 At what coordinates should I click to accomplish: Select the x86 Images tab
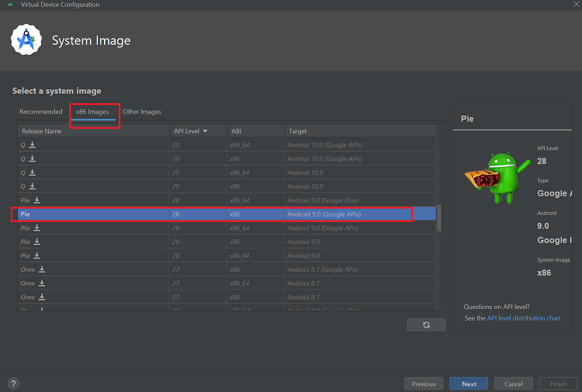(x=92, y=112)
